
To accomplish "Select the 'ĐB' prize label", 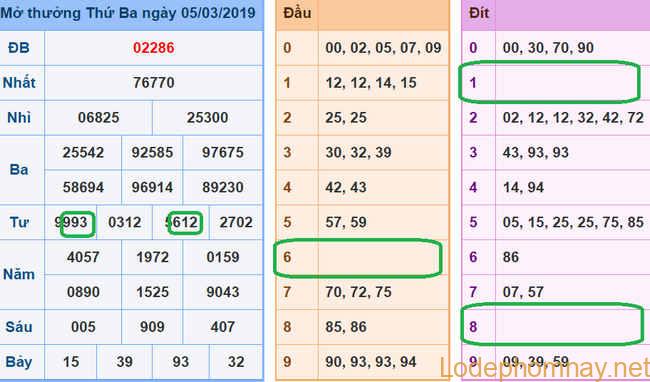I will tap(19, 48).
